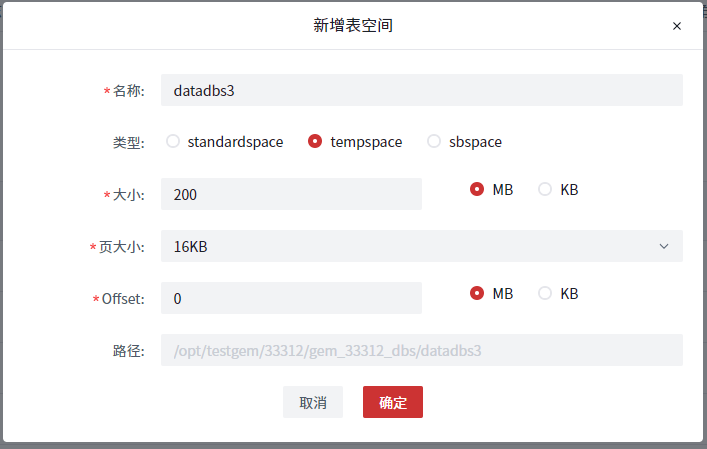The image size is (707, 449).
Task: Click the Offset field label
Action: 123,299
